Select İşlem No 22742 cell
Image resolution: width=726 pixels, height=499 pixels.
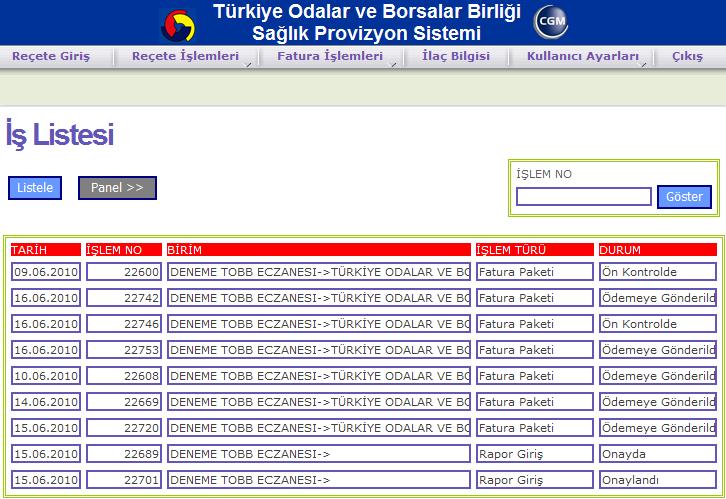(x=124, y=298)
